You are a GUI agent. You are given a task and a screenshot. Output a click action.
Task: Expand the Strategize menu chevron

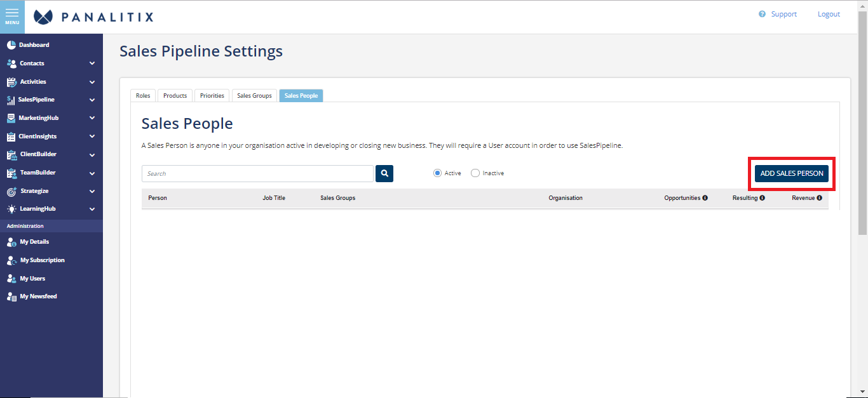point(92,191)
